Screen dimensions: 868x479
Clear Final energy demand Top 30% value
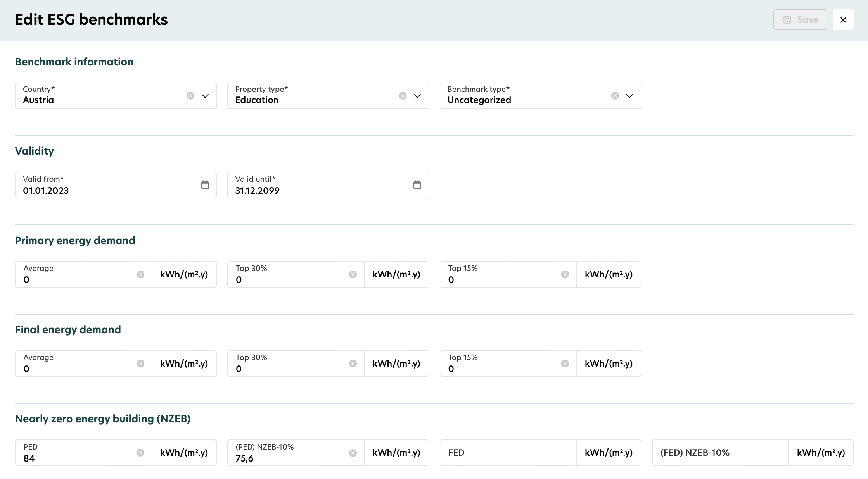tap(353, 364)
